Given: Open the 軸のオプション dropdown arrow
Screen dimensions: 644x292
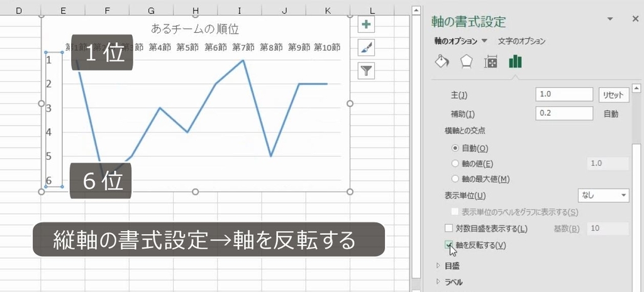Looking at the screenshot, I should 484,41.
